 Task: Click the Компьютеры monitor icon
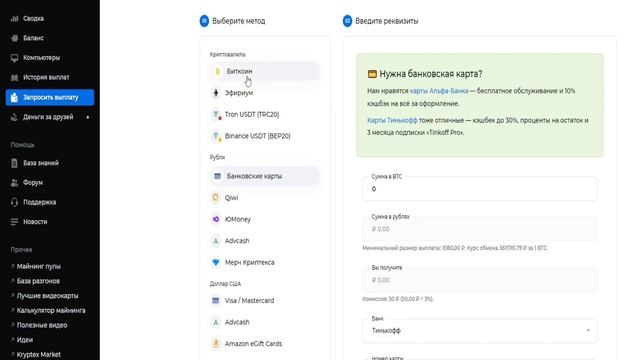[x=15, y=58]
